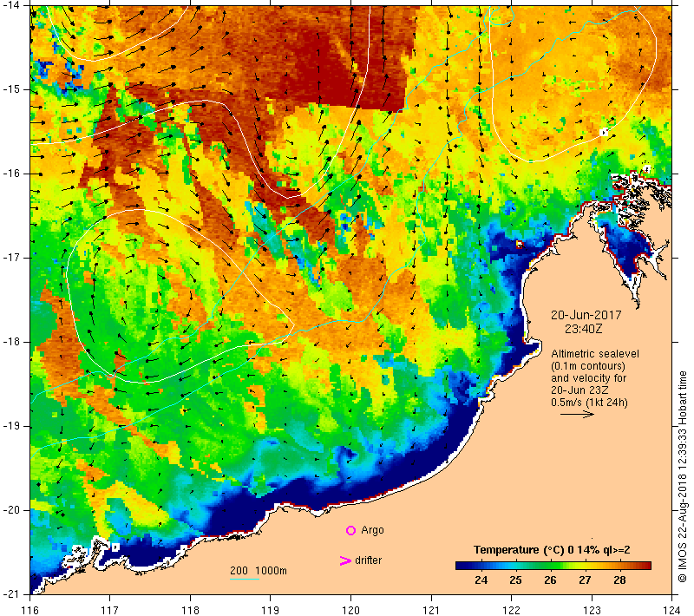Click the '25' color bar tick label

(x=515, y=580)
